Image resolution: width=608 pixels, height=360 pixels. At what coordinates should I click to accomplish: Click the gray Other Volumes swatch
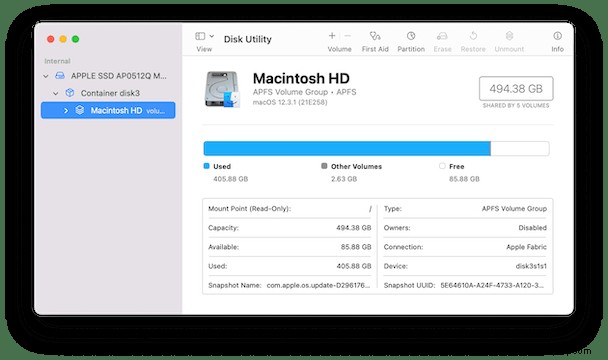point(324,166)
